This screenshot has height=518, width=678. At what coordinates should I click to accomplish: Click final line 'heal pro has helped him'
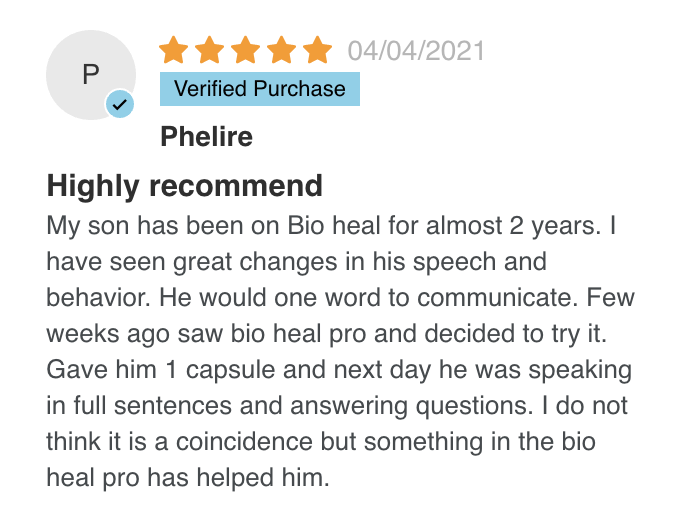coord(188,478)
